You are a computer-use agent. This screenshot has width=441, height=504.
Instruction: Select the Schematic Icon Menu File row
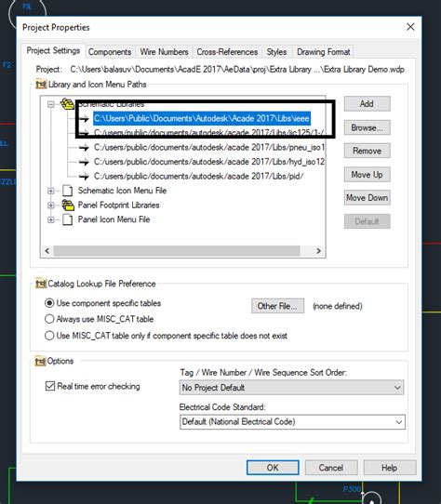click(122, 191)
